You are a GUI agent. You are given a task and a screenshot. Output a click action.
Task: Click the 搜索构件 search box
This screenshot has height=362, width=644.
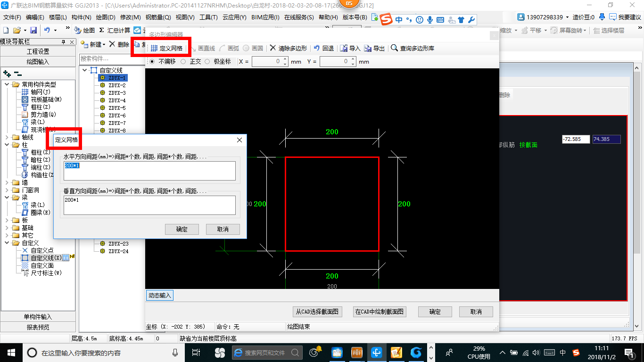coord(111,59)
